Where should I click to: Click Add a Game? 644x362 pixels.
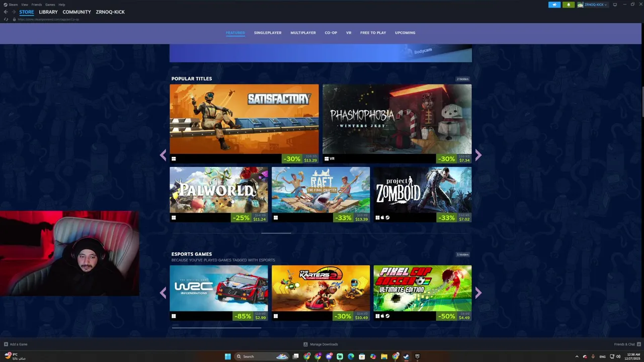click(x=16, y=344)
